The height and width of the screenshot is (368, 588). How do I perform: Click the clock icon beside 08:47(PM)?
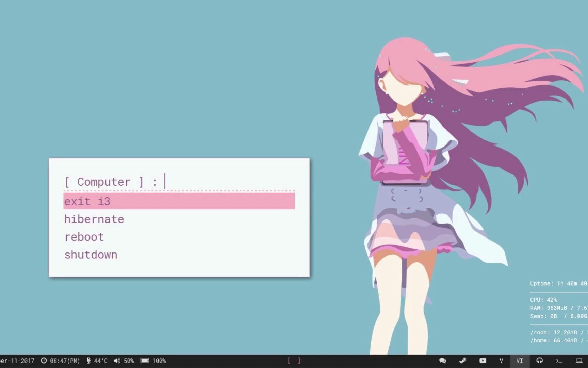[44, 361]
